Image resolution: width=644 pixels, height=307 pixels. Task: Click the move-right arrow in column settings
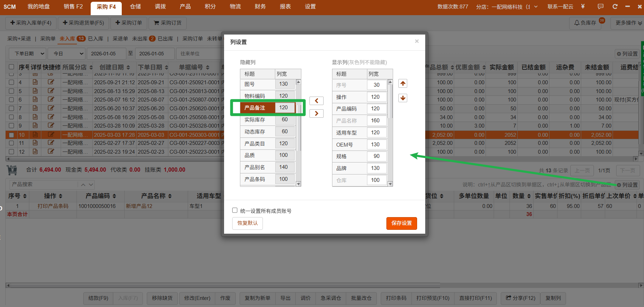coord(316,113)
